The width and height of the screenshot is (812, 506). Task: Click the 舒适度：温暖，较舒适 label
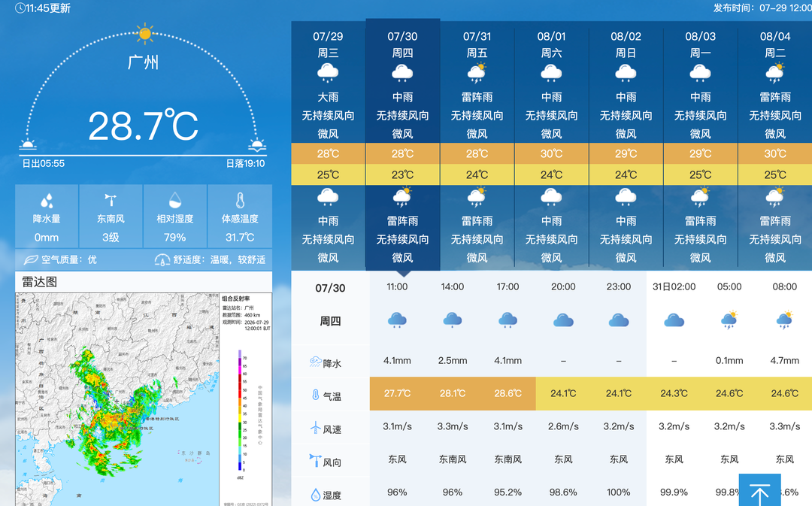click(220, 259)
